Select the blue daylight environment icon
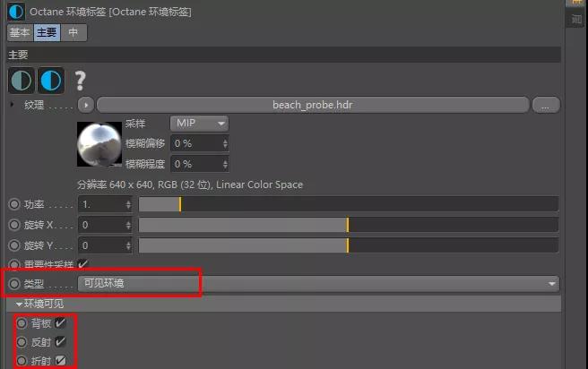Image resolution: width=588 pixels, height=369 pixels. pyautogui.click(x=50, y=81)
